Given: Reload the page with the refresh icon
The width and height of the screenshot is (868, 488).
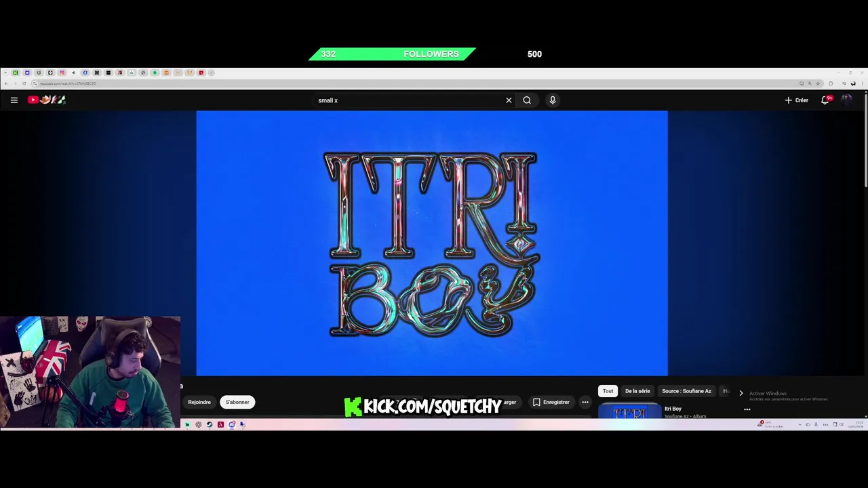Looking at the screenshot, I should (x=24, y=83).
